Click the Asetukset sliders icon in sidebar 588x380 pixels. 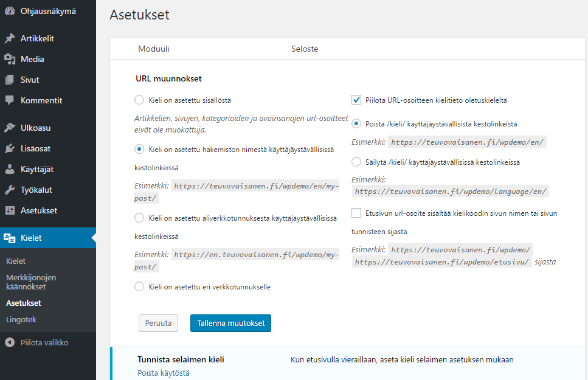point(10,210)
